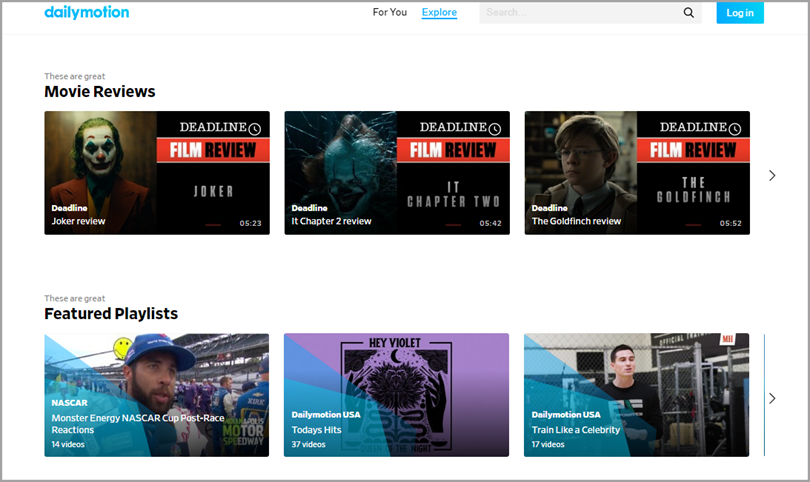The height and width of the screenshot is (482, 810).
Task: Click Dailymotion USA on Todays Hits card
Action: tap(326, 414)
